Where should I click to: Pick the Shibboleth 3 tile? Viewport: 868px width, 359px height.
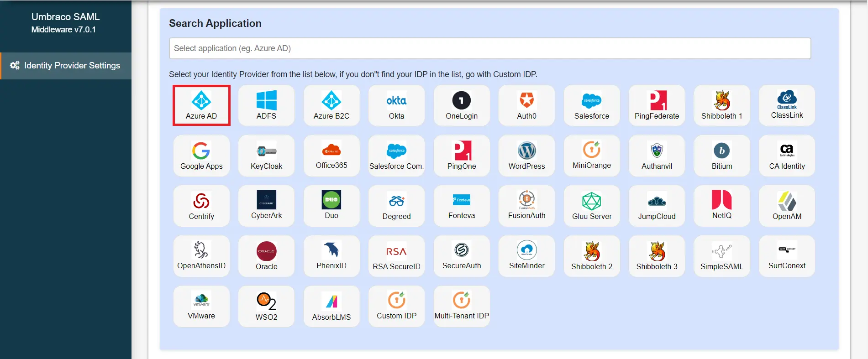[x=657, y=256]
